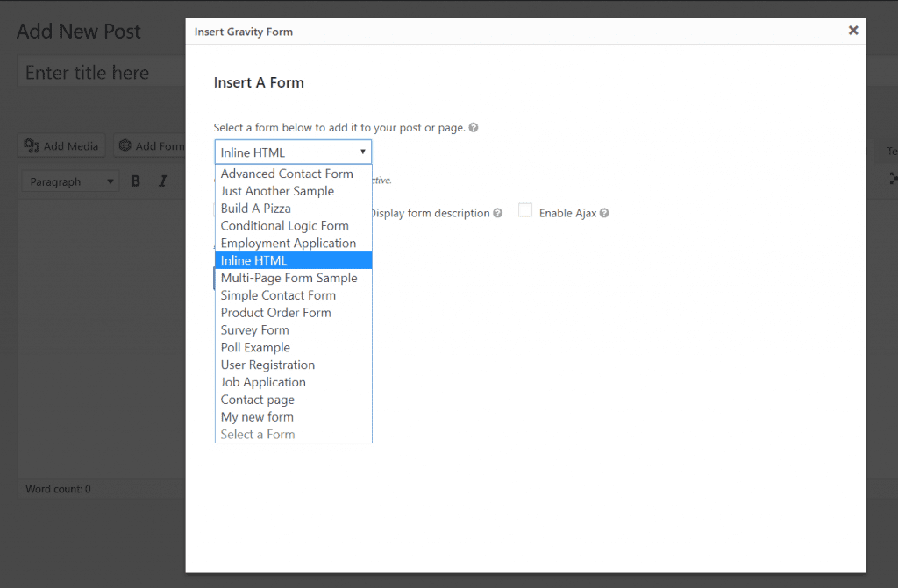Toggle bold formatting in editor toolbar

pos(136,181)
